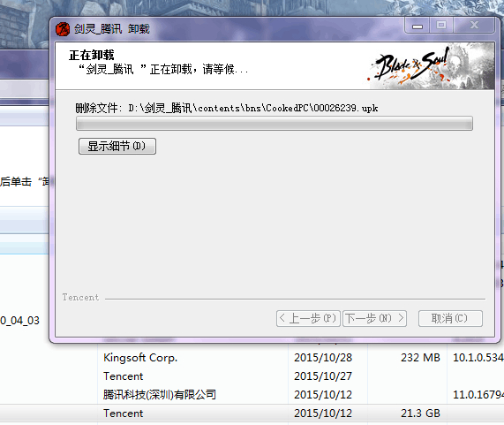Click the Blade & Soul logo banner
The image size is (504, 425).
[431, 66]
